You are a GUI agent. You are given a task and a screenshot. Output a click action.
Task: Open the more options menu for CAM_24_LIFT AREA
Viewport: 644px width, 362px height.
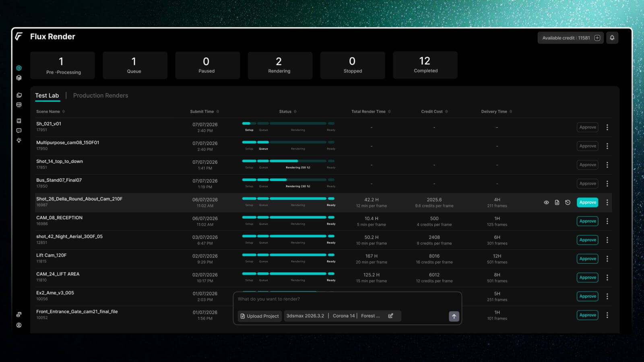click(607, 278)
